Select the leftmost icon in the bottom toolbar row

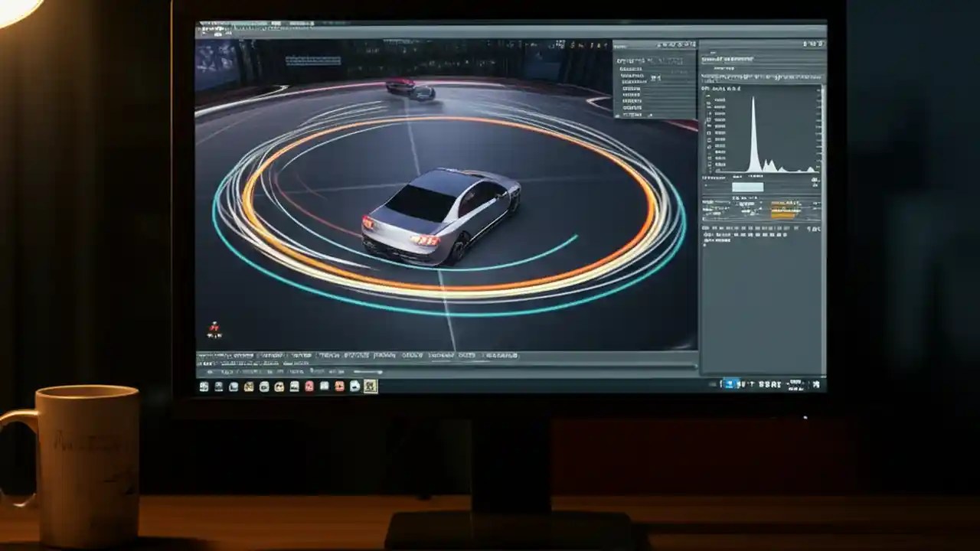(201, 355)
